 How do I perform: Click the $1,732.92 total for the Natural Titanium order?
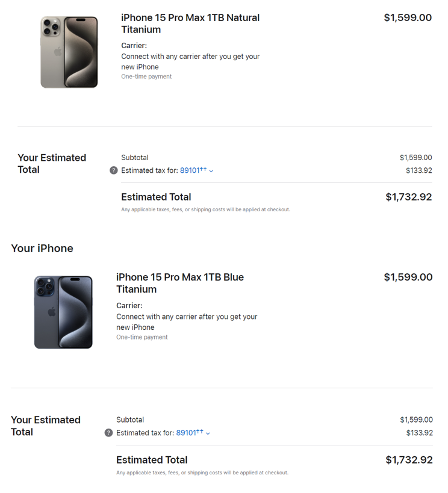pos(408,197)
